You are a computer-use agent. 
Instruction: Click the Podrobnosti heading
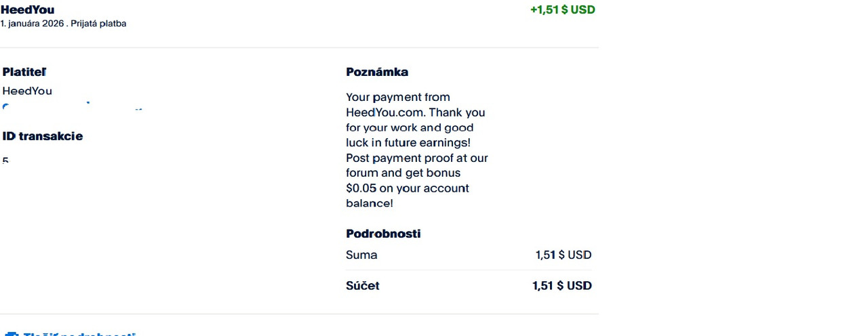383,234
